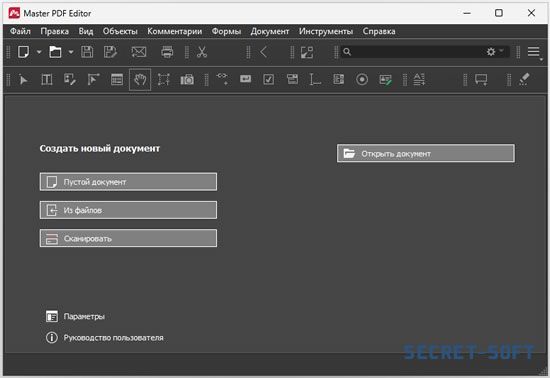Open the Комментарии menu
This screenshot has height=378, width=550.
175,31
